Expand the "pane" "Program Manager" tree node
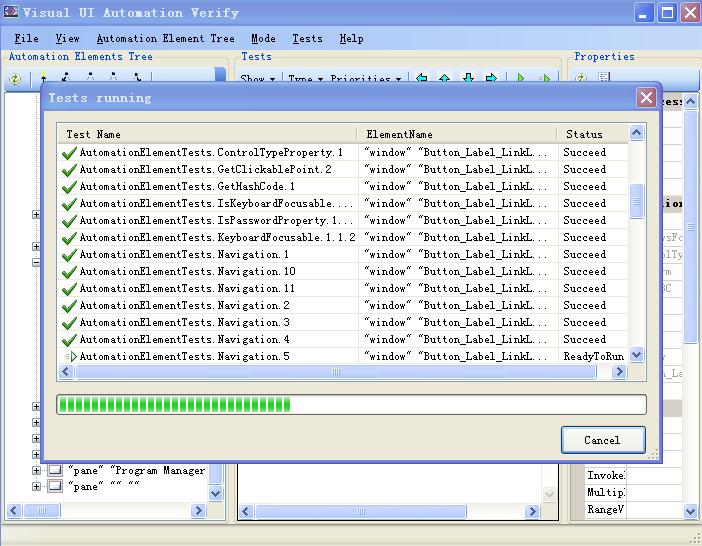Screen dimensions: 702x546 (36, 470)
